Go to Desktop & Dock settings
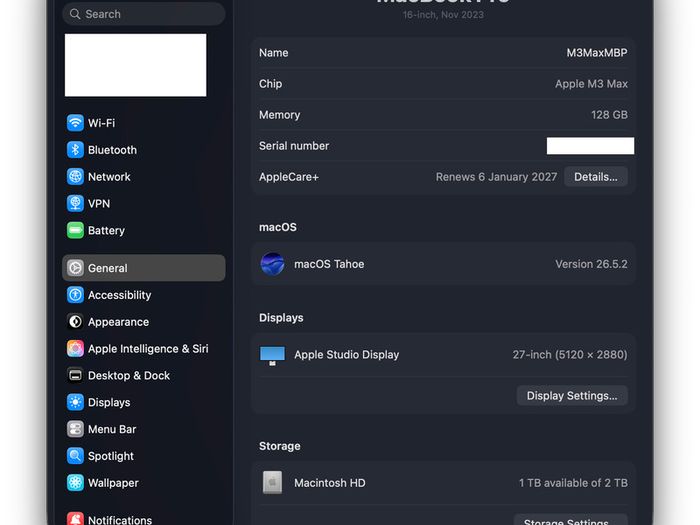Screen dimensions: 700x525 tap(144, 375)
